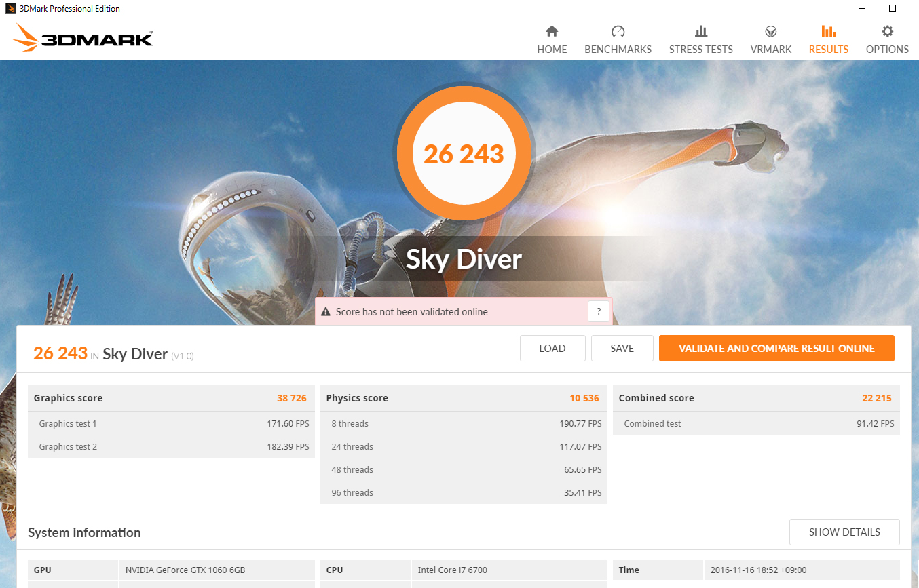This screenshot has height=588, width=919.
Task: Click the 'NVIDIA GeForce GTX 1060 6GB' value
Action: coord(185,570)
